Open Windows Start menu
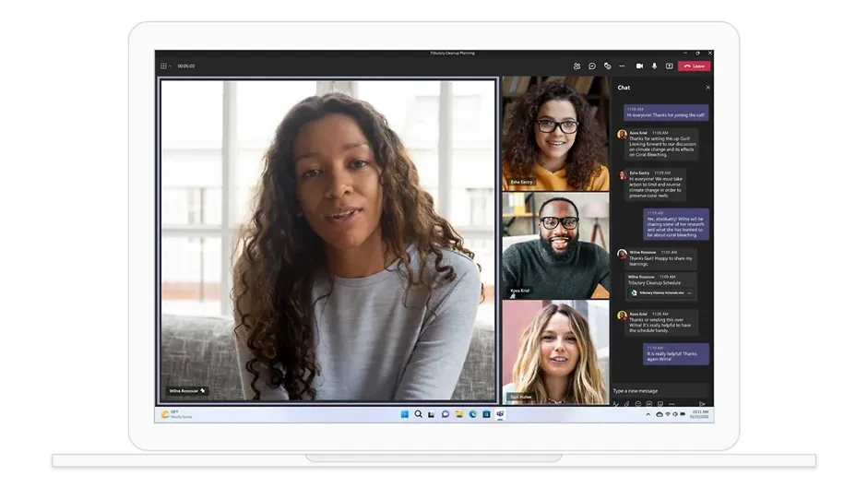Viewport: 868px width, 488px height. (x=405, y=414)
